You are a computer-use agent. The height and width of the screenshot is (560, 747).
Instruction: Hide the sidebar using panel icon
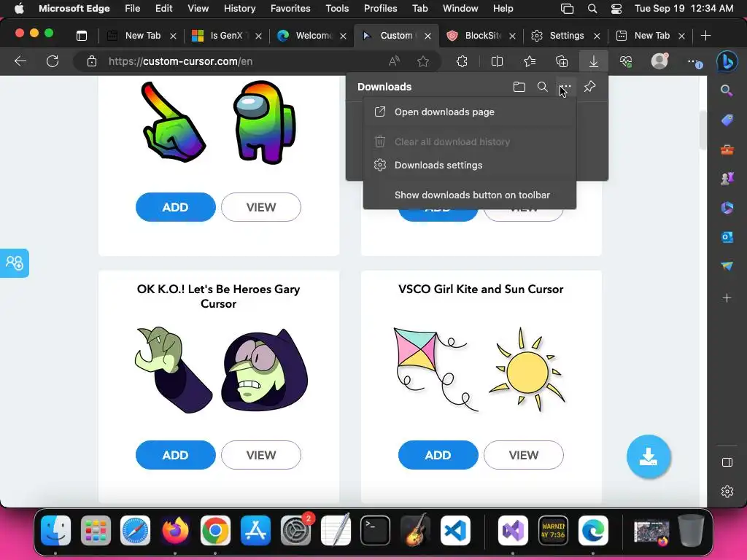(x=727, y=462)
